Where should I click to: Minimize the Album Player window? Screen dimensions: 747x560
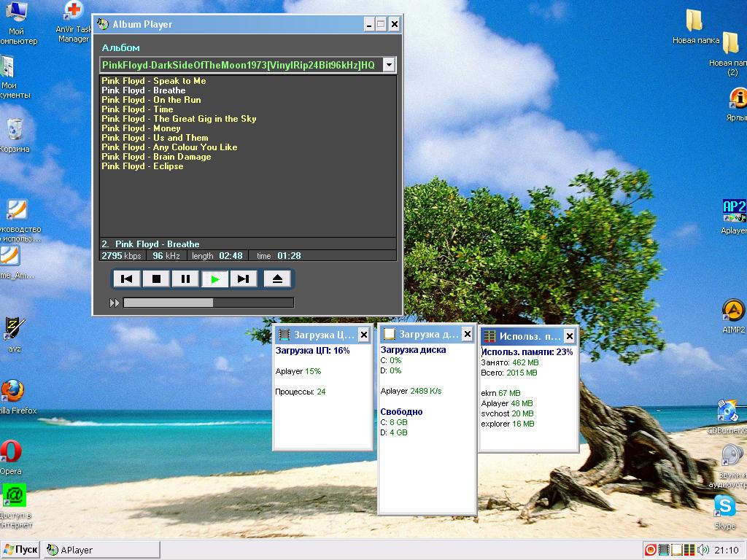point(368,24)
